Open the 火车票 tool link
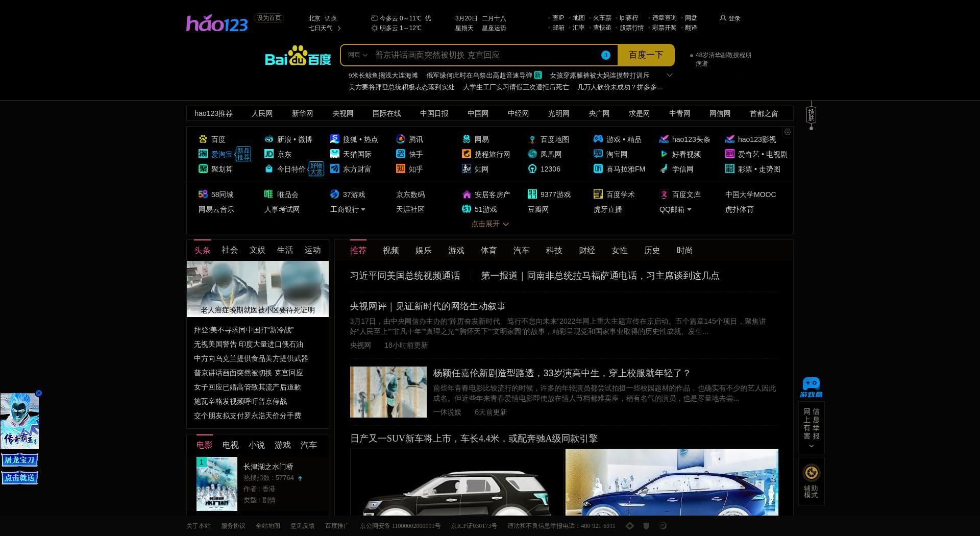 click(x=602, y=18)
